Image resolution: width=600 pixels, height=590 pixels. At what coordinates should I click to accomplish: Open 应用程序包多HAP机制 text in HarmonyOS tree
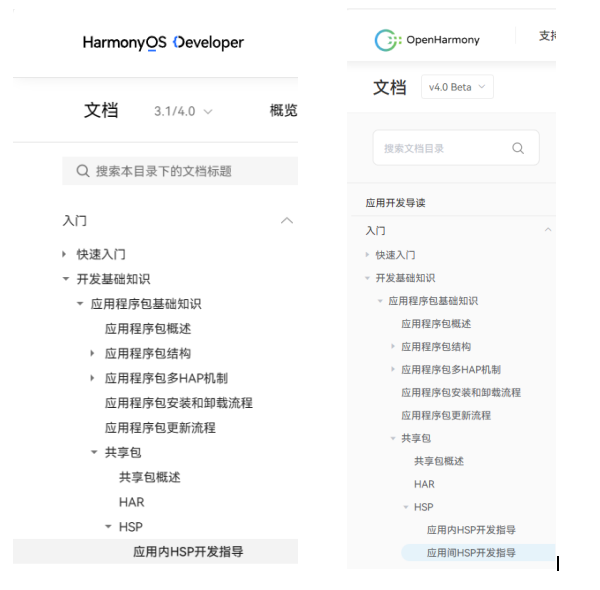(166, 378)
